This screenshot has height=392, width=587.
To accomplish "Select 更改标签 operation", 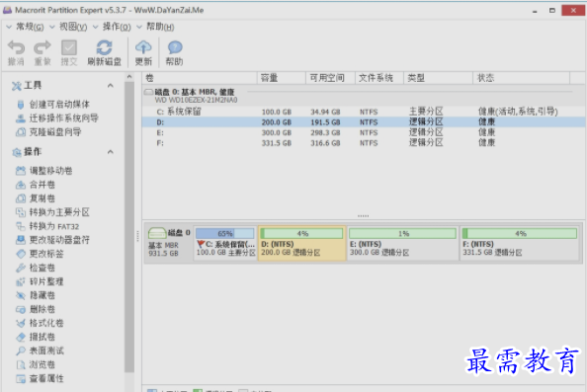I will [x=41, y=254].
